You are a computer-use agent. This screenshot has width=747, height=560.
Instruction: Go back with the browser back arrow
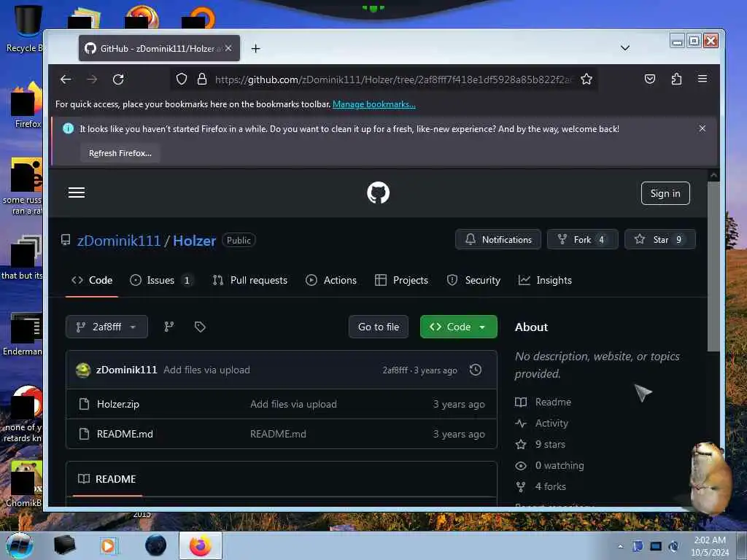(66, 79)
